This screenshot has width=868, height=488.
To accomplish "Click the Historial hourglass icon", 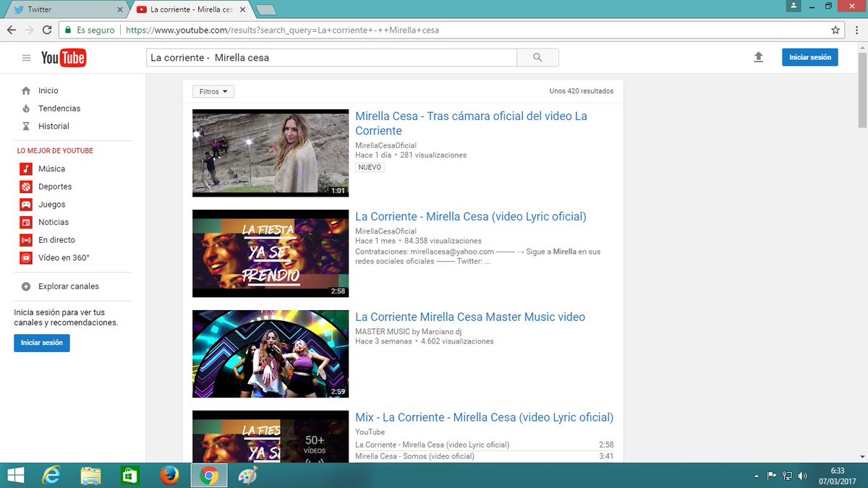I will (26, 126).
